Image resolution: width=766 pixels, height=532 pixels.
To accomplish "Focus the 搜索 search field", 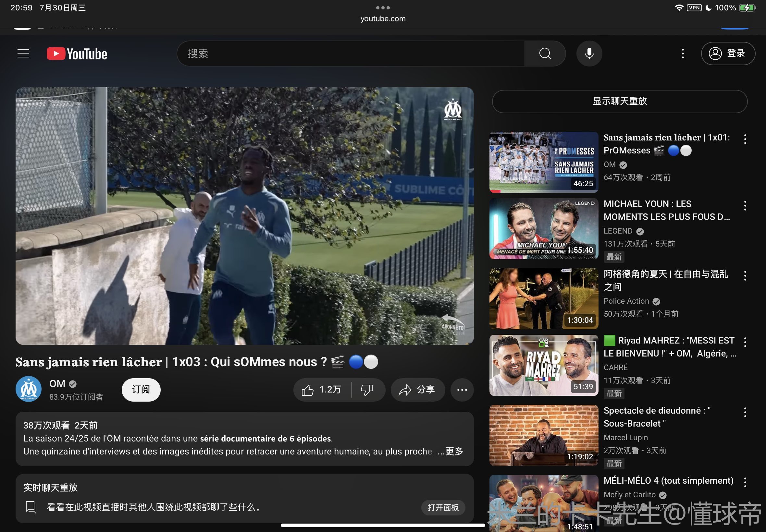I will [x=351, y=53].
